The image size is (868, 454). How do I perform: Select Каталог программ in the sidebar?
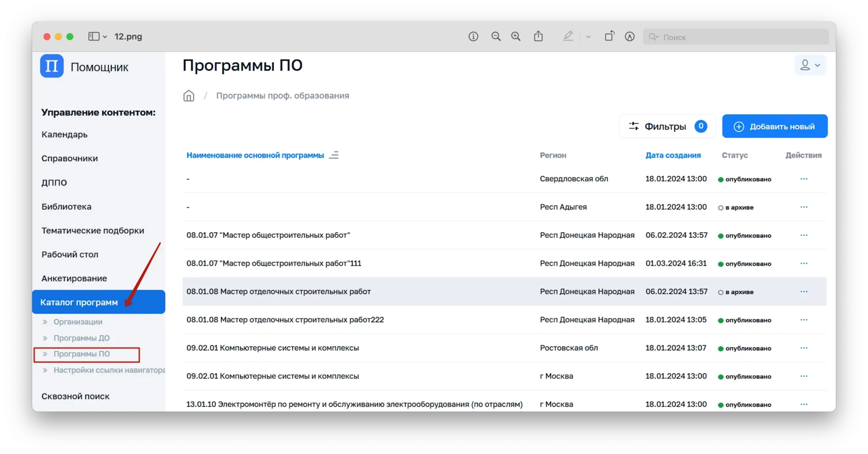[79, 302]
